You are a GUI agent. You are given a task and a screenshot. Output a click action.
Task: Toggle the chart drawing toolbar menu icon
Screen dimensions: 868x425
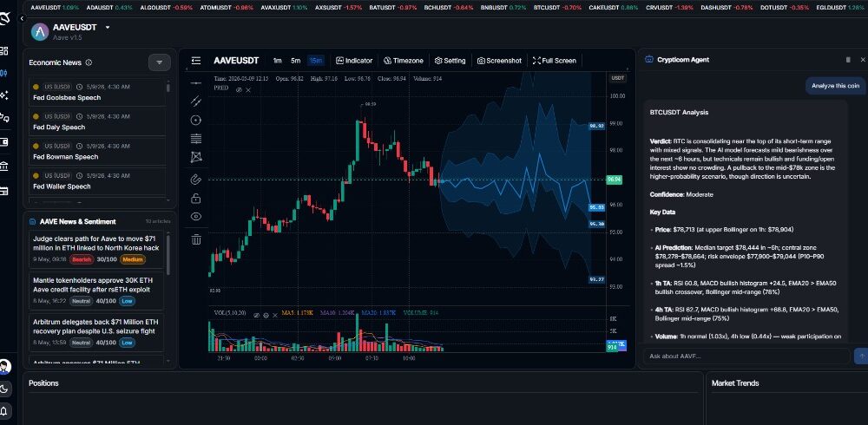[196, 61]
